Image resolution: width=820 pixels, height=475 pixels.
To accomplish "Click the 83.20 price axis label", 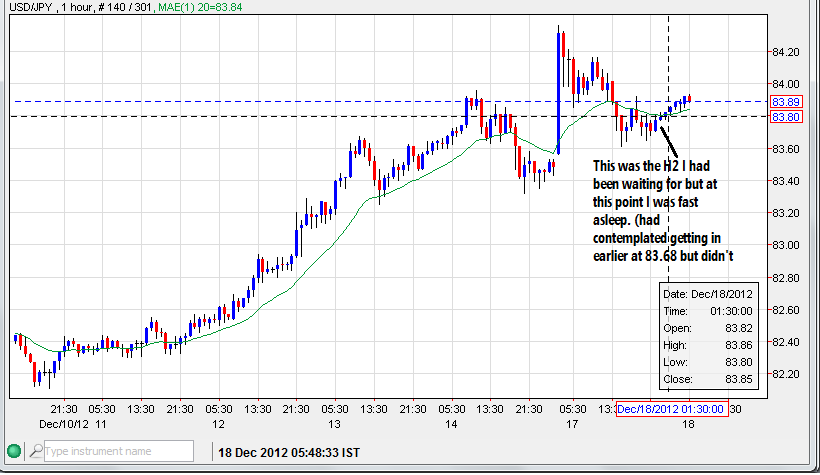I will tap(786, 213).
